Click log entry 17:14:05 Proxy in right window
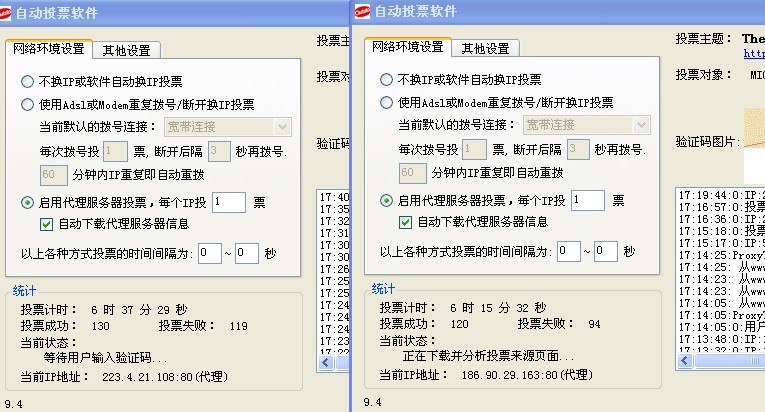This screenshot has width=765, height=412. coord(722,315)
